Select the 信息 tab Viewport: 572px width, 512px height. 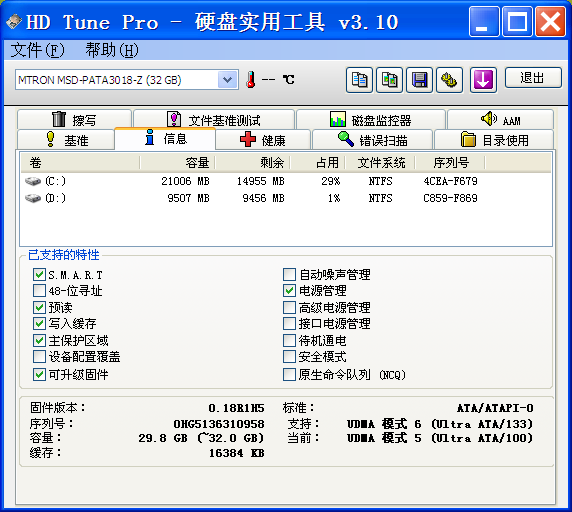pyautogui.click(x=165, y=139)
